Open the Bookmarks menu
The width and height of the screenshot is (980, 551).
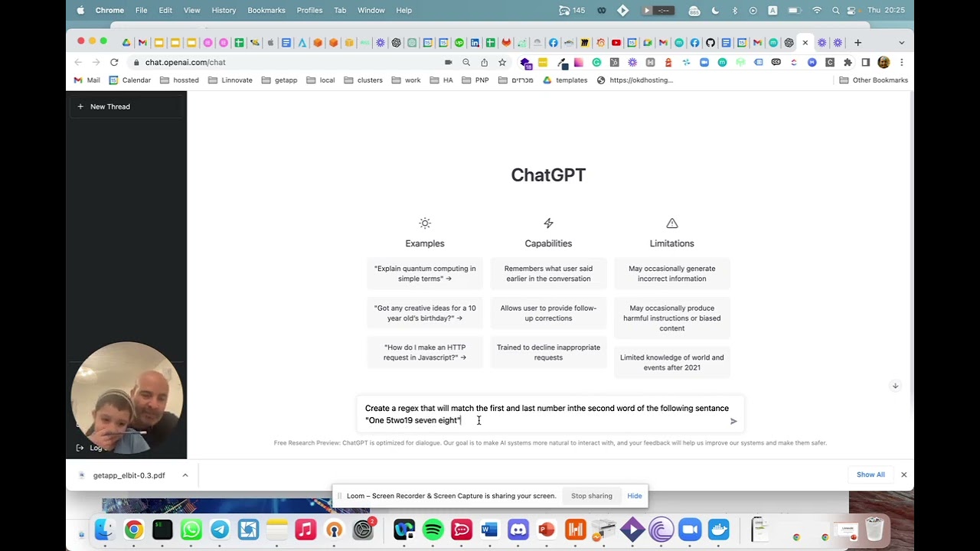click(266, 10)
